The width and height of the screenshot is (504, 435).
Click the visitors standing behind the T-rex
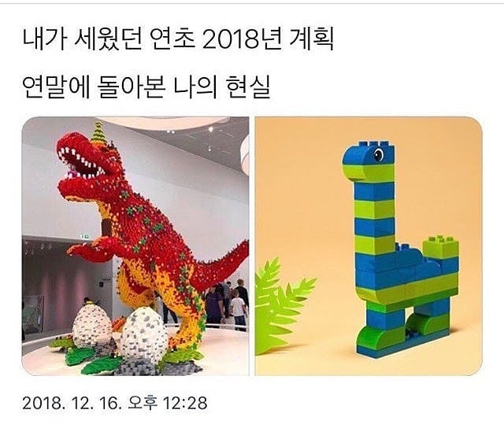click(x=228, y=304)
